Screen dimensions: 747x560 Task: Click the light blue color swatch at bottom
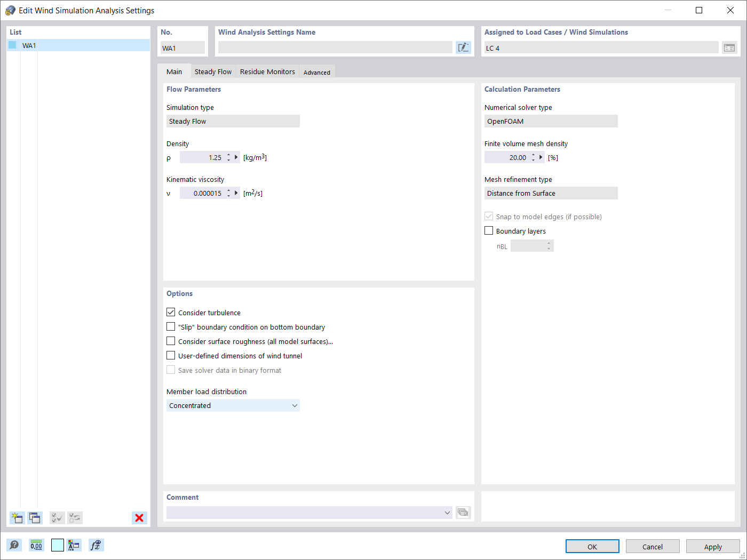pyautogui.click(x=58, y=545)
